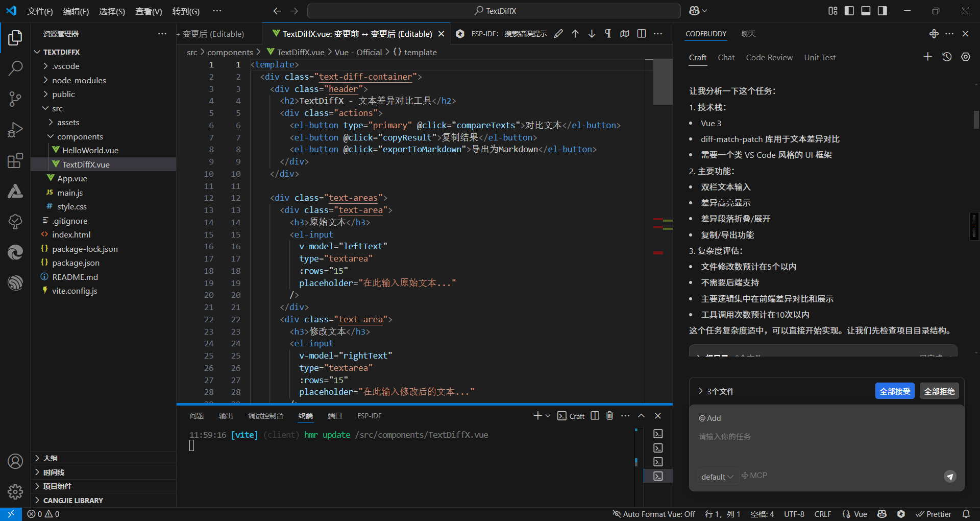Open the default model dropdown
980x521 pixels.
coord(717,477)
